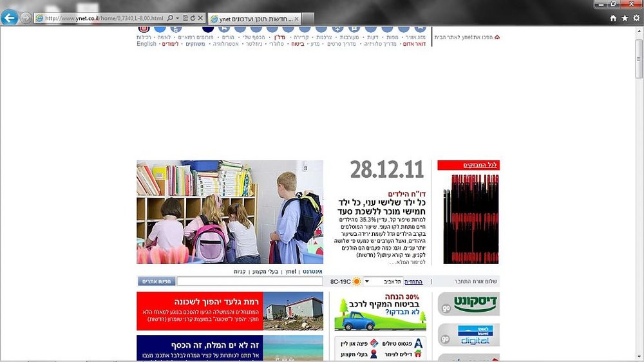Open Favorites star icon
The height and width of the screenshot is (362, 644).
625,18
